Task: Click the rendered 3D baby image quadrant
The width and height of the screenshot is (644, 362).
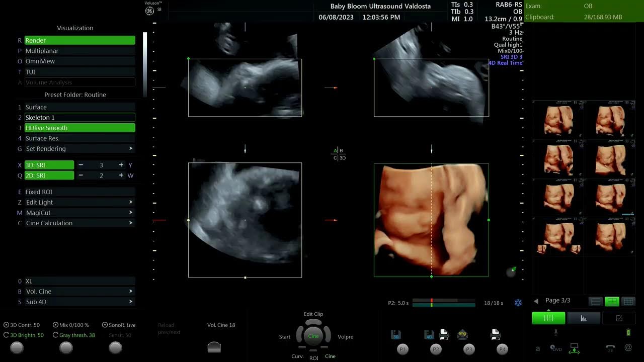Action: coord(431,220)
